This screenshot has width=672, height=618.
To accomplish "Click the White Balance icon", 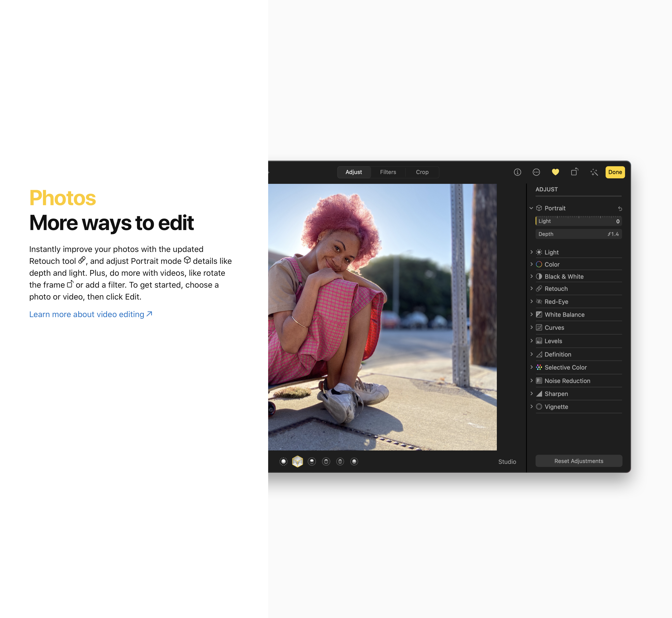I will point(539,314).
